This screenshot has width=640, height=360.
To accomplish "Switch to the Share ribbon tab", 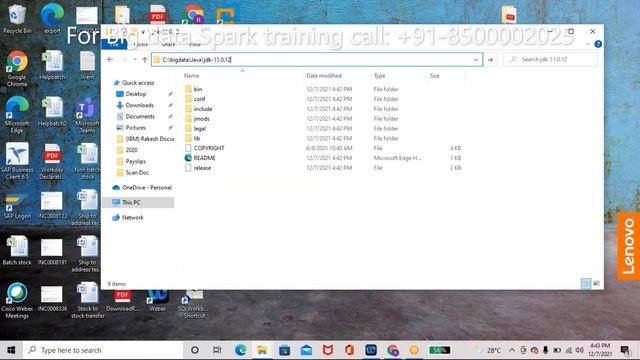I will (168, 44).
